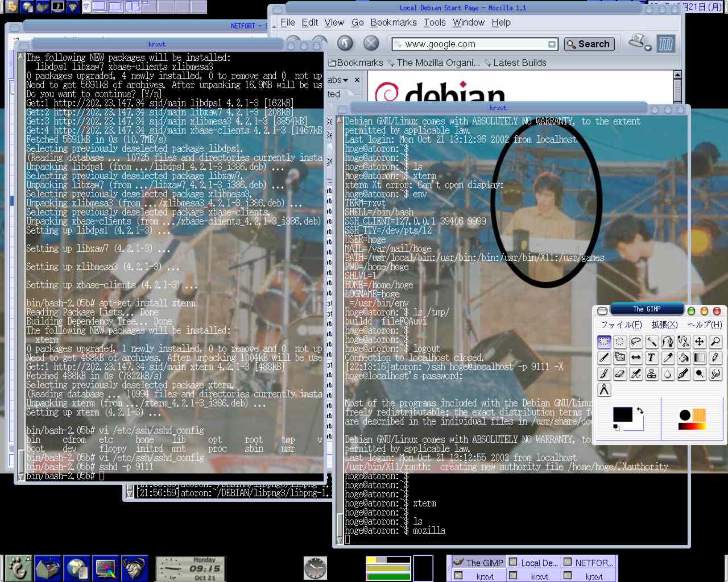
Task: Open the Go menu in Mozilla
Action: [x=358, y=22]
